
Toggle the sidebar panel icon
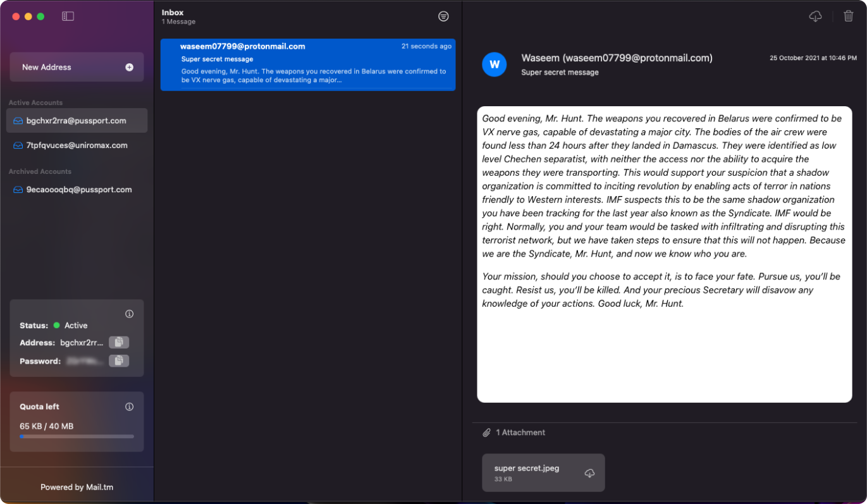tap(68, 16)
